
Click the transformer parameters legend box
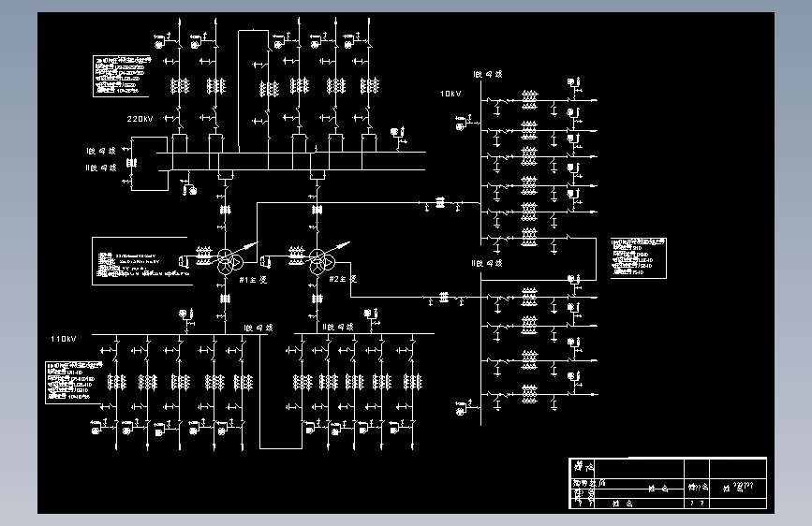[140, 261]
